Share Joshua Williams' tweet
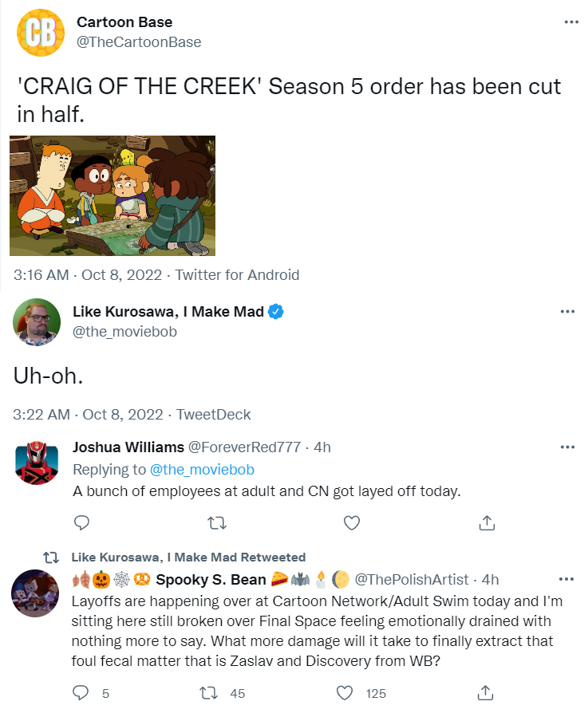588x721 pixels. (486, 523)
